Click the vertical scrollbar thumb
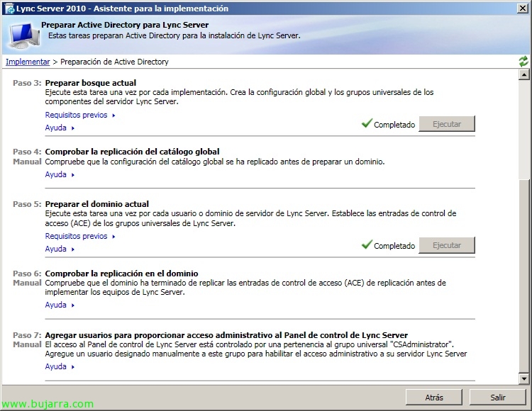532x411 pixels. pos(524,276)
